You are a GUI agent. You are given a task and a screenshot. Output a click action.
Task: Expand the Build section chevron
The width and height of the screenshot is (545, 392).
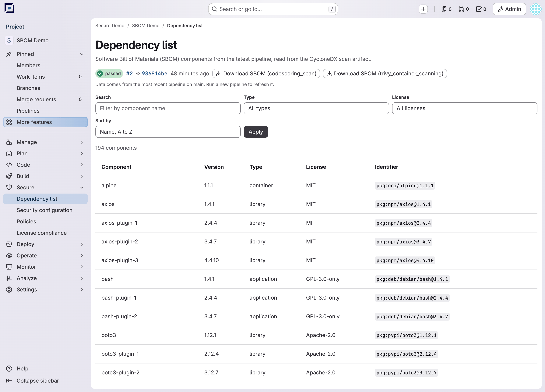click(x=82, y=176)
